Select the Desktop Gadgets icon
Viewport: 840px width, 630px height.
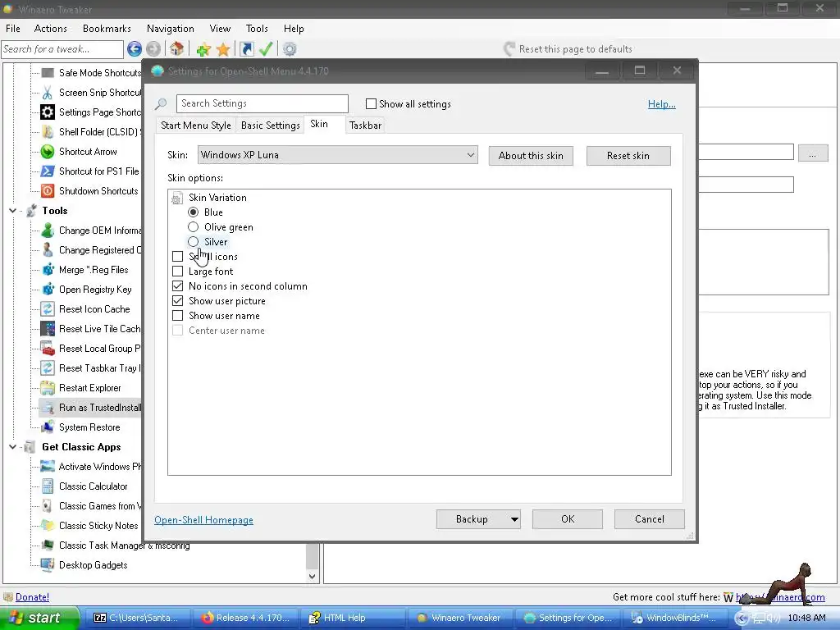click(47, 565)
